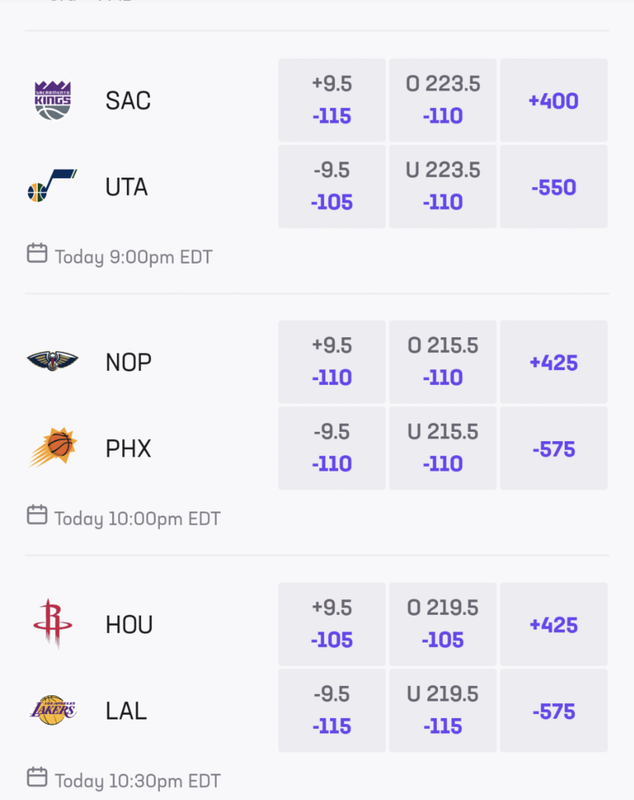Screen dimensions: 634x800
Task: Select LAL moneyline -575 in Houston game
Action: click(x=553, y=710)
